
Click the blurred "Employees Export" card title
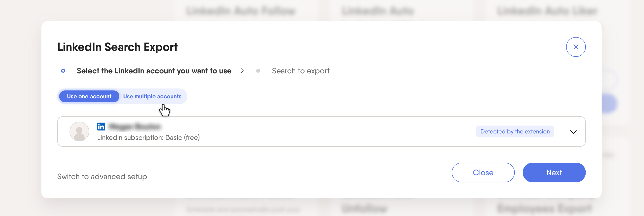(544, 209)
